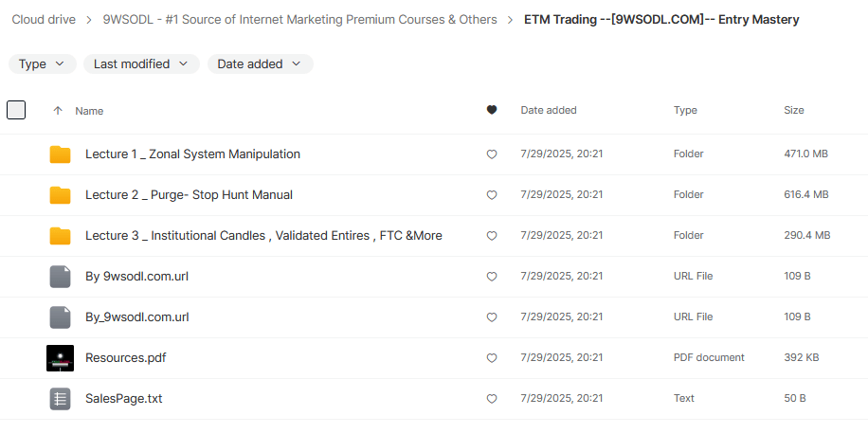Open the Type filter dropdown
Viewport: 868px width, 434px height.
(42, 64)
